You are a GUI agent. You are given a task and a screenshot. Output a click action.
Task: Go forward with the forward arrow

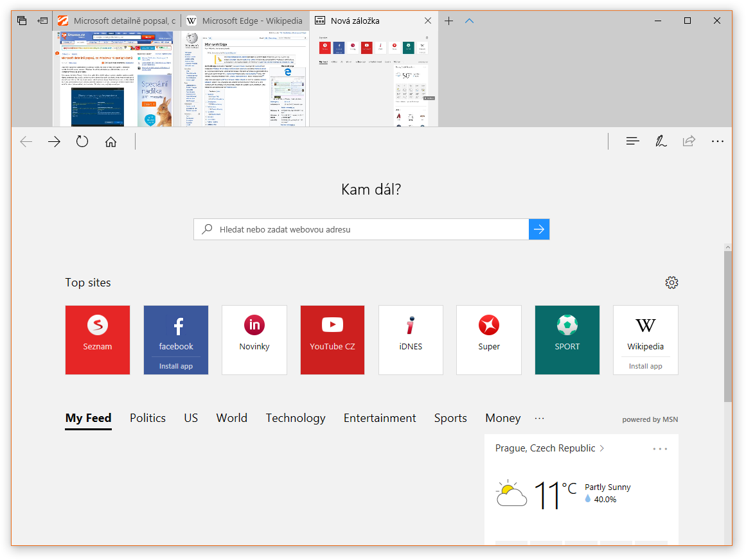pos(54,142)
